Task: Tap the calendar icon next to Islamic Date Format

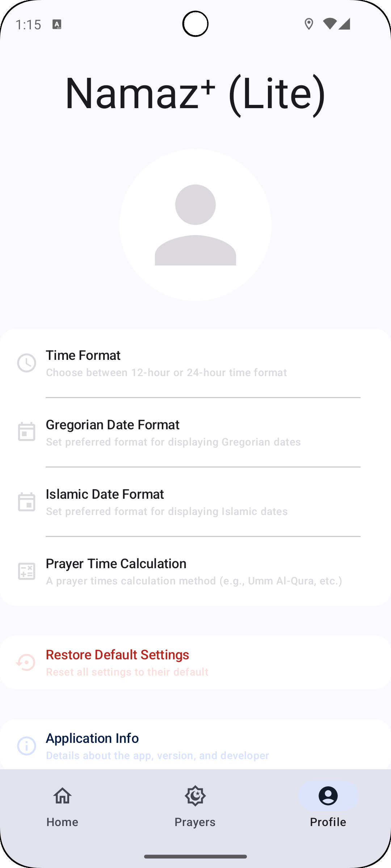Action: click(x=26, y=502)
